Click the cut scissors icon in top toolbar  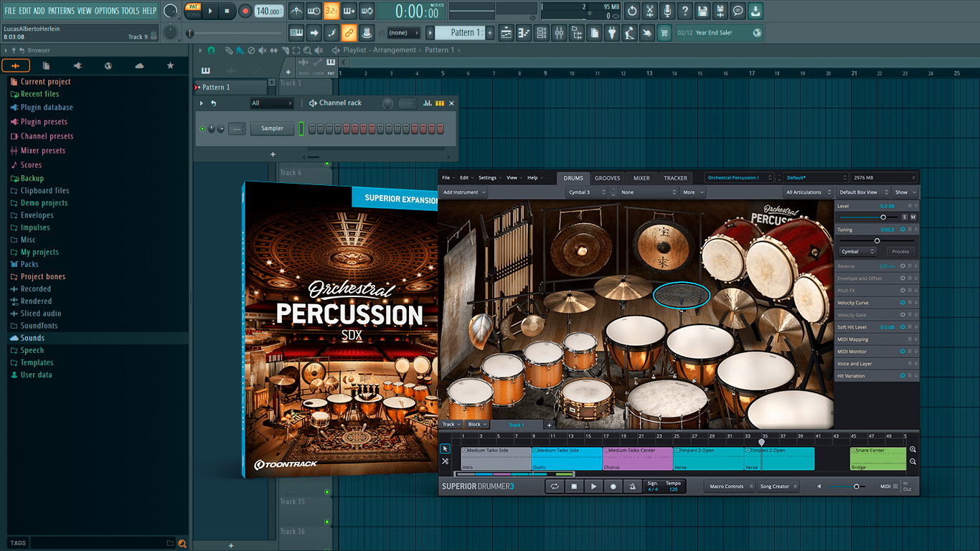tap(650, 11)
